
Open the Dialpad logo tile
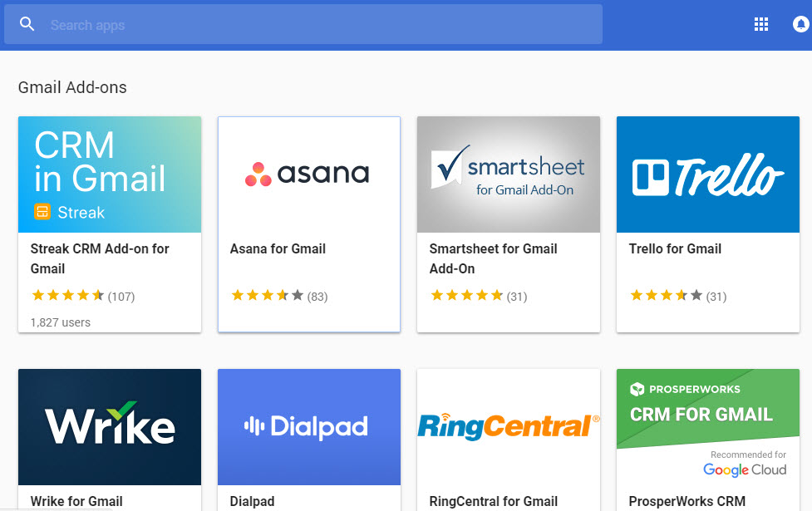tap(309, 426)
